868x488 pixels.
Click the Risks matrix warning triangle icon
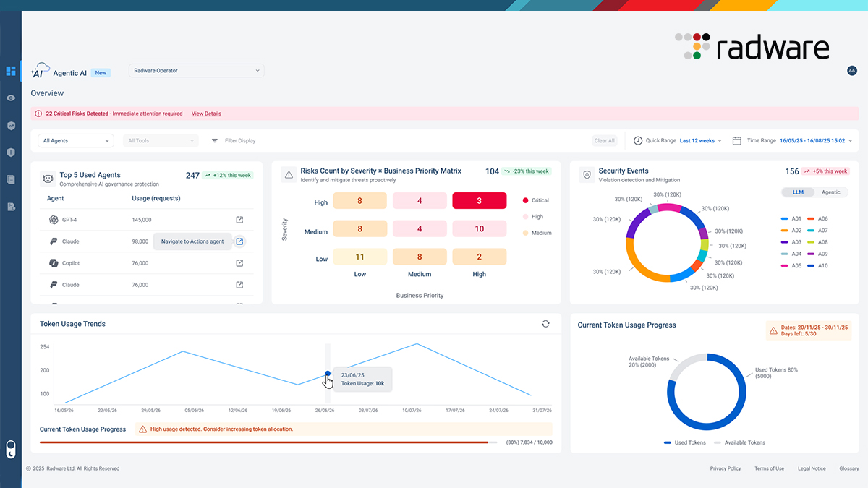[289, 175]
